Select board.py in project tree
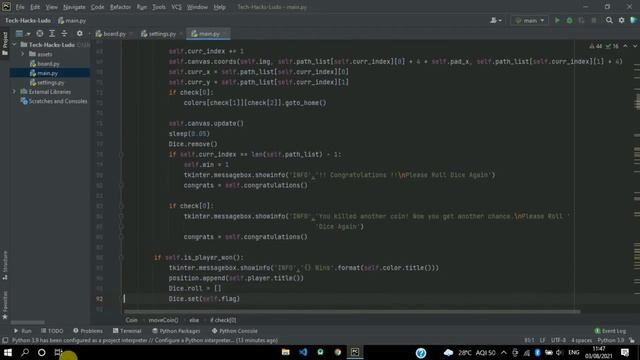The image size is (640, 360). 48,64
